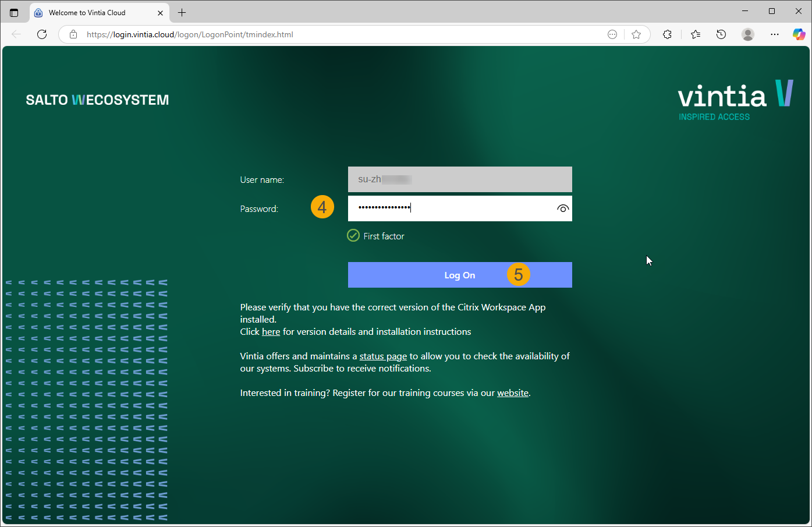Click the First factor check icon
This screenshot has width=812, height=527.
353,235
